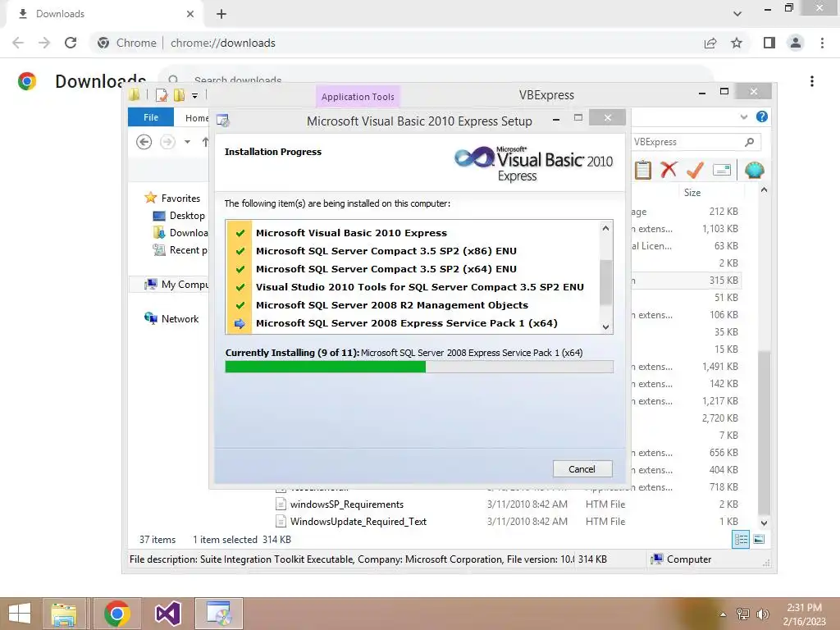
Task: Open File Explorer from taskbar
Action: 64,614
